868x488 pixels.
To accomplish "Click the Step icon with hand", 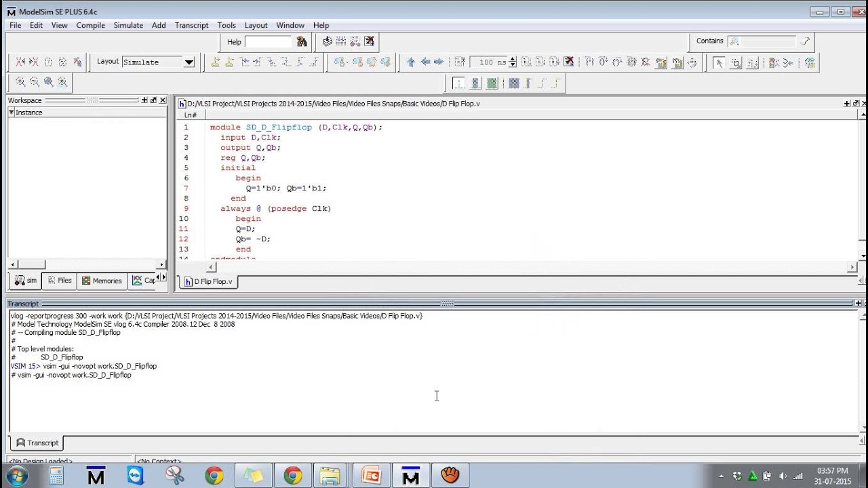I will coord(692,62).
